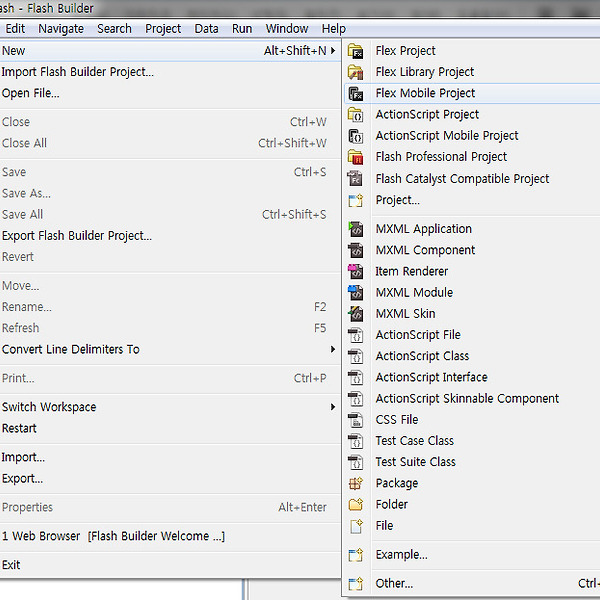Expand Convert Line Delimiters To submenu
This screenshot has height=600, width=600.
point(334,350)
